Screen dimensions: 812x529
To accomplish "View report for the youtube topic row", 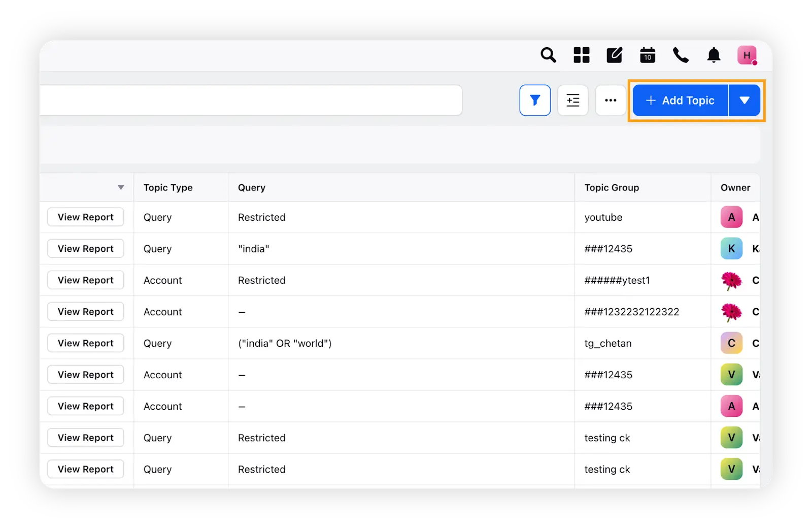I will click(85, 217).
